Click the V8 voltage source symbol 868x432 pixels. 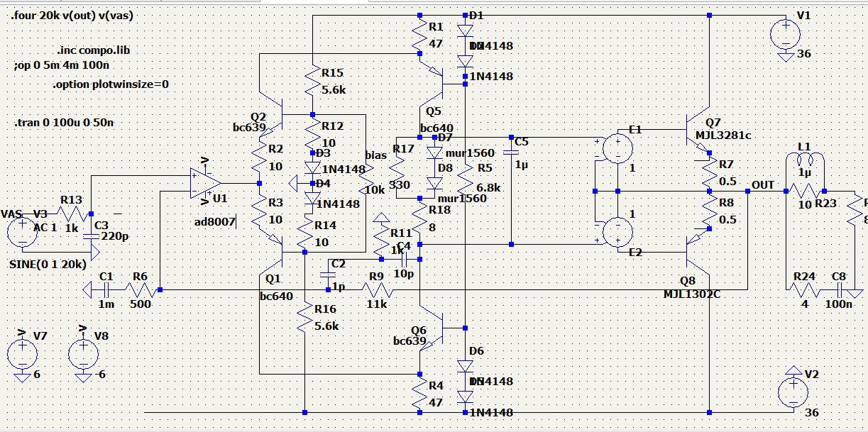84,353
